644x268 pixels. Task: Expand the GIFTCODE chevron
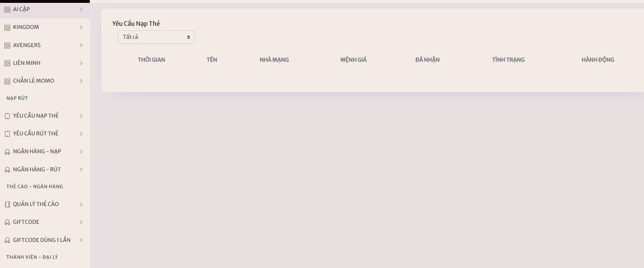(81, 222)
